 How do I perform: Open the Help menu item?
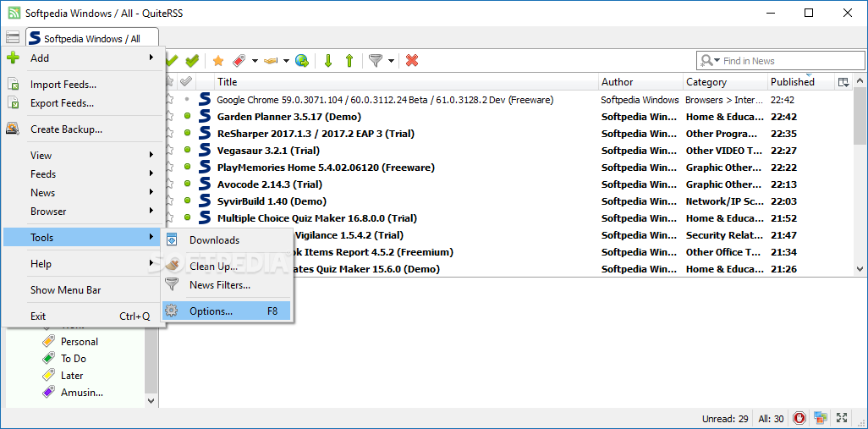point(83,264)
